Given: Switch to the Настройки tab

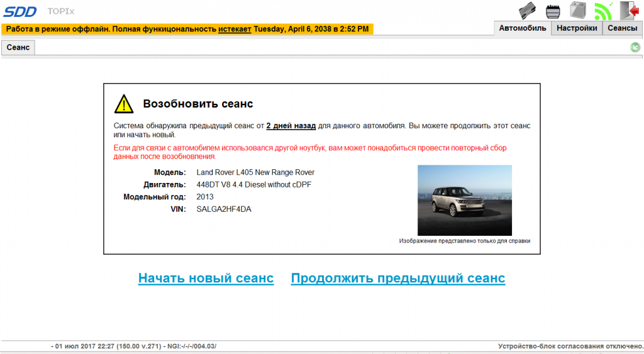Looking at the screenshot, I should click(x=577, y=28).
